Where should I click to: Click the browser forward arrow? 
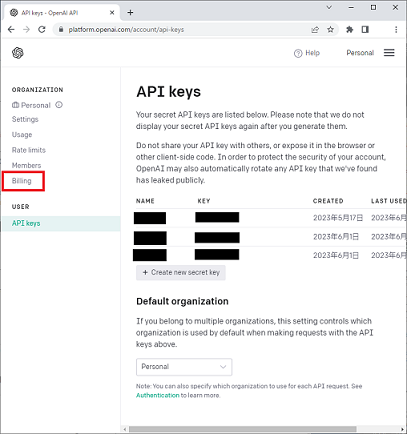26,30
